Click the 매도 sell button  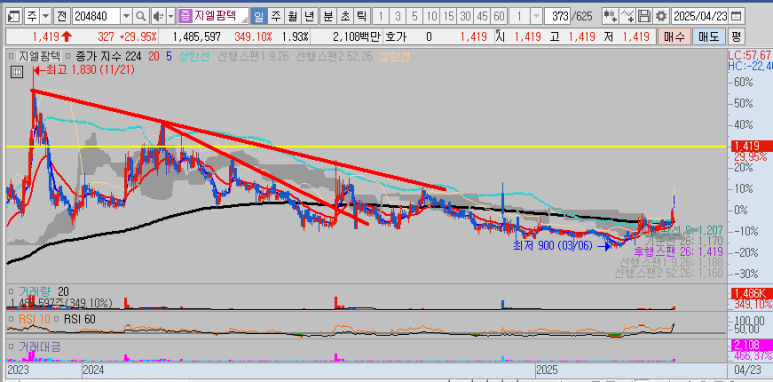tap(708, 36)
